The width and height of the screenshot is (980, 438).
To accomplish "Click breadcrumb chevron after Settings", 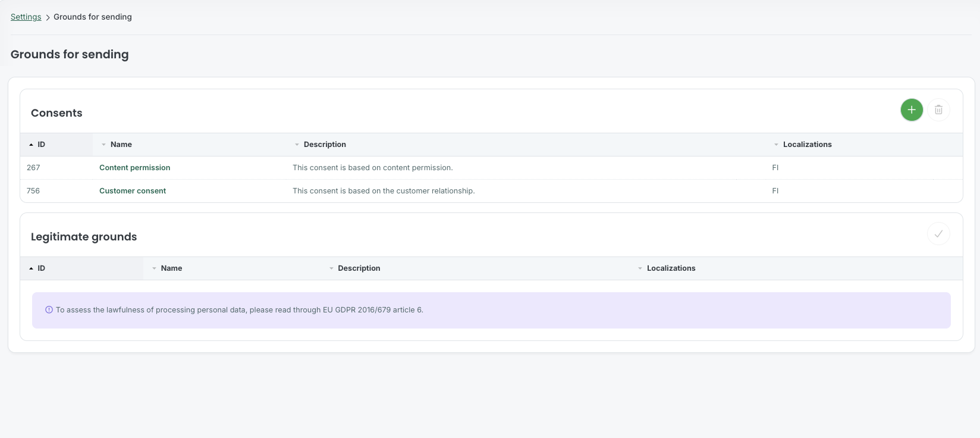I will (x=48, y=17).
